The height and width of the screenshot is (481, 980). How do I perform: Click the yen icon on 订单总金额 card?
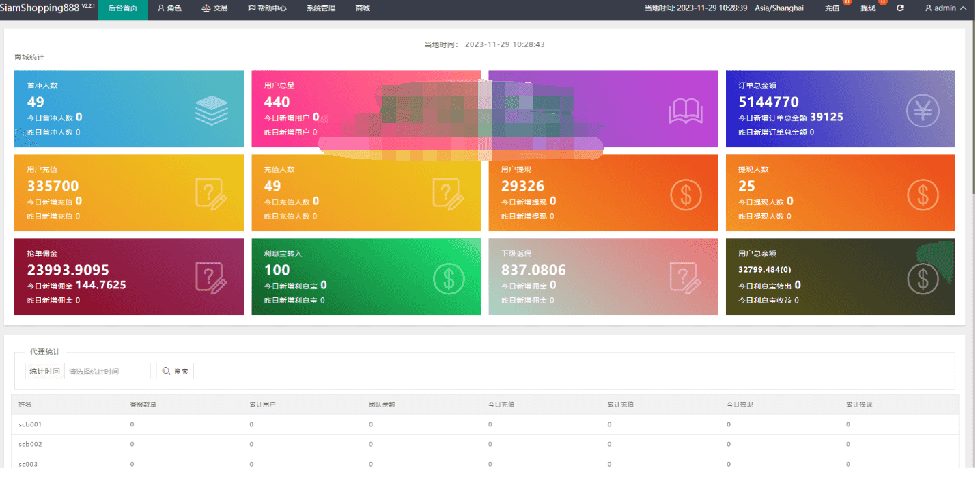tap(922, 110)
